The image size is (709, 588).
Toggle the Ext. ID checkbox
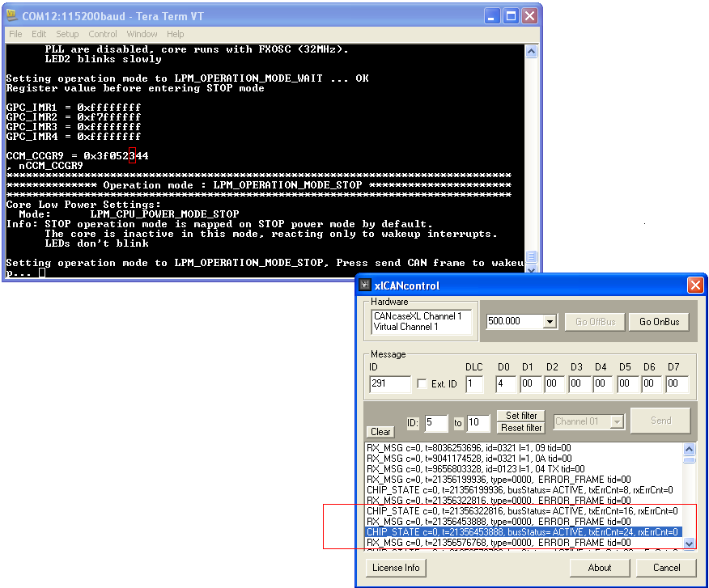point(422,383)
